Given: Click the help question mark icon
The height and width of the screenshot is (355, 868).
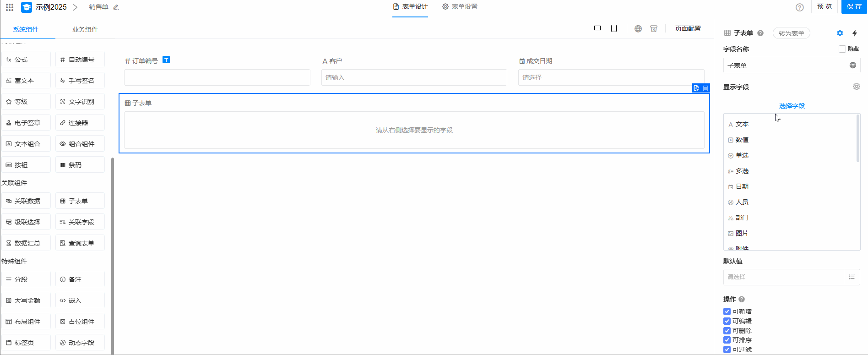Looking at the screenshot, I should click(800, 7).
